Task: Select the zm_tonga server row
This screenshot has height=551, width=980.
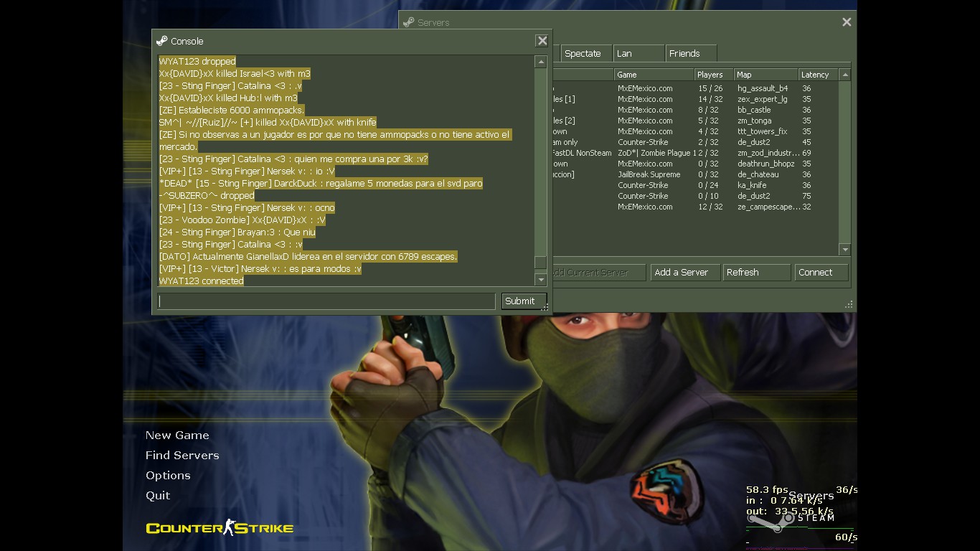Action: point(694,121)
